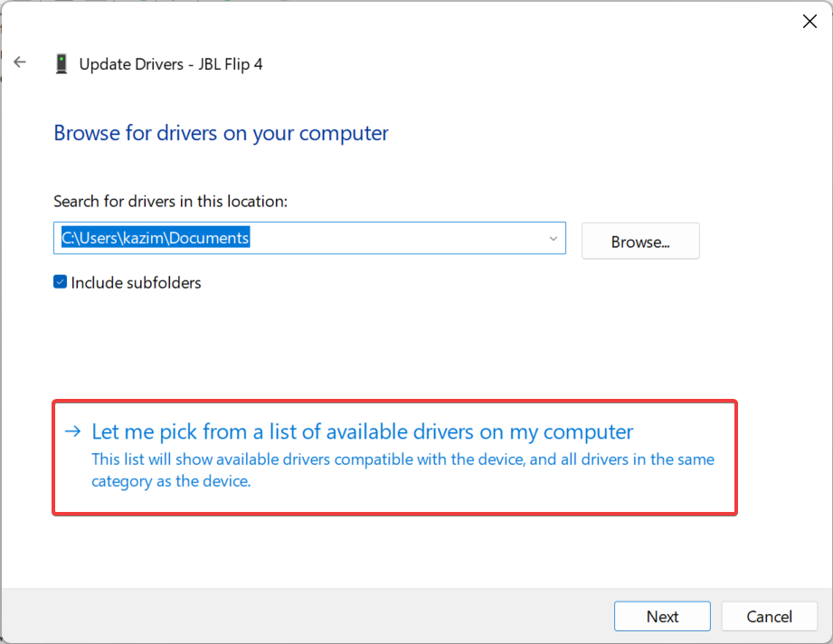Expand the driver location dropdown arrow

[x=553, y=239]
